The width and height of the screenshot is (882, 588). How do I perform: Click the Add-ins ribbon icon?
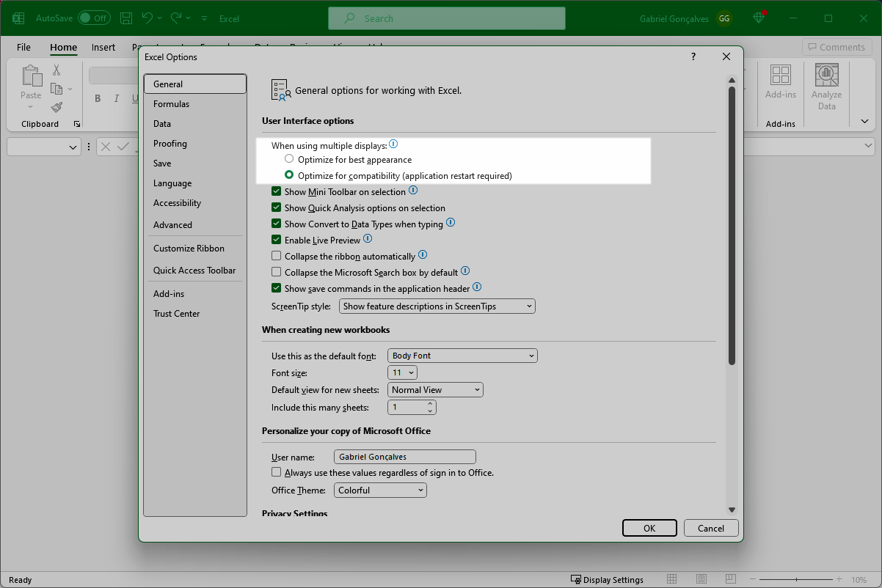click(x=780, y=76)
